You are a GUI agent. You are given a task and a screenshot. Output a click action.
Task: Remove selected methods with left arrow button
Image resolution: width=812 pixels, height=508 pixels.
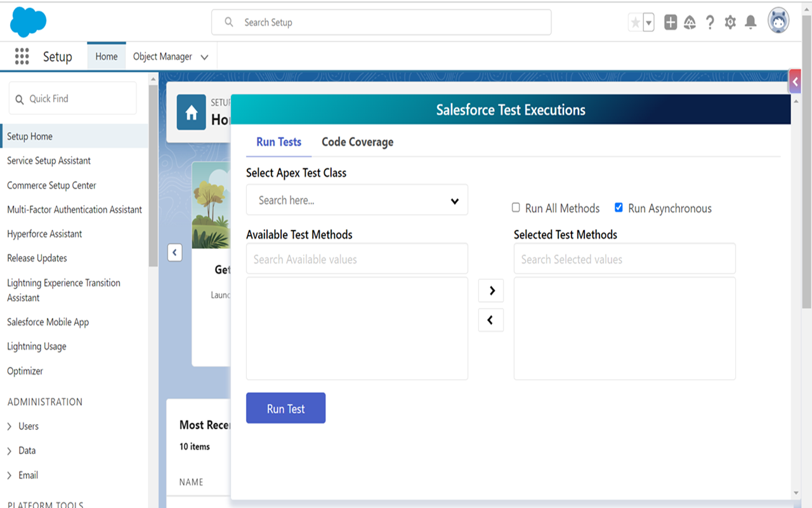(491, 320)
